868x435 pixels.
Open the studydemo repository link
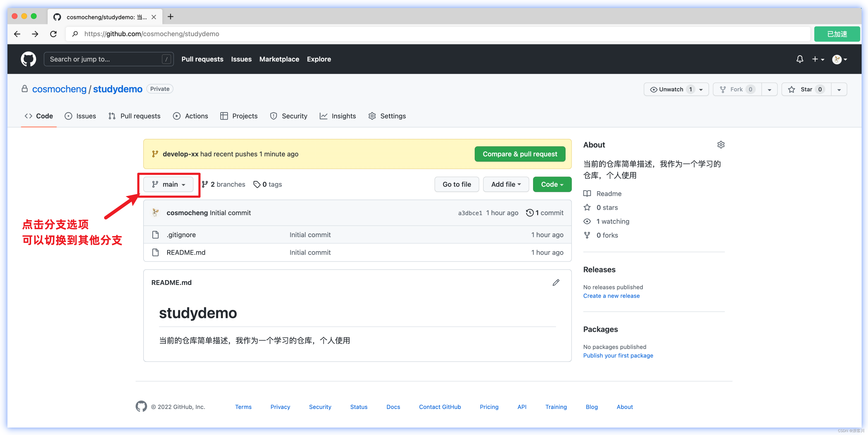pyautogui.click(x=117, y=89)
